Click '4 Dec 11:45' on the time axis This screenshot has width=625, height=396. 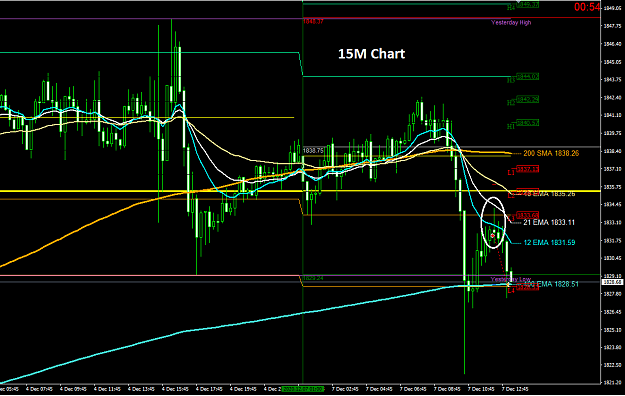point(108,389)
